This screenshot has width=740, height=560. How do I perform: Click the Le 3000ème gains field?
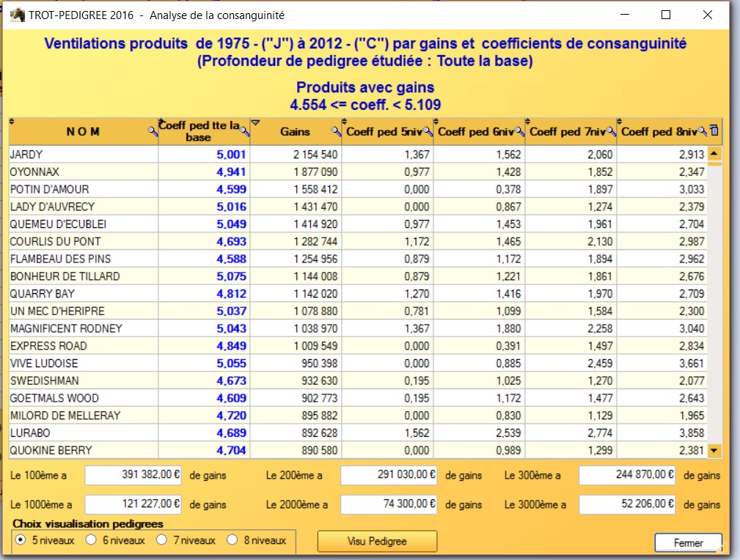627,504
